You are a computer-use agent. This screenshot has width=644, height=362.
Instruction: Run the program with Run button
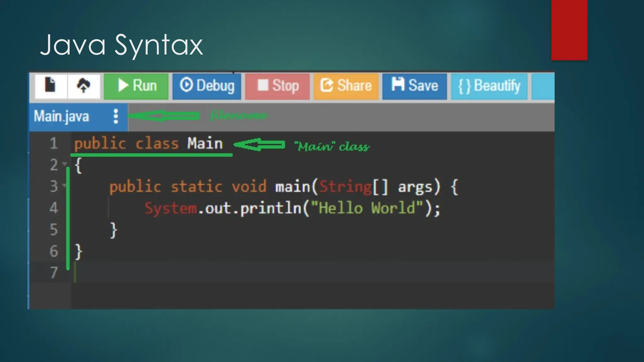(136, 86)
